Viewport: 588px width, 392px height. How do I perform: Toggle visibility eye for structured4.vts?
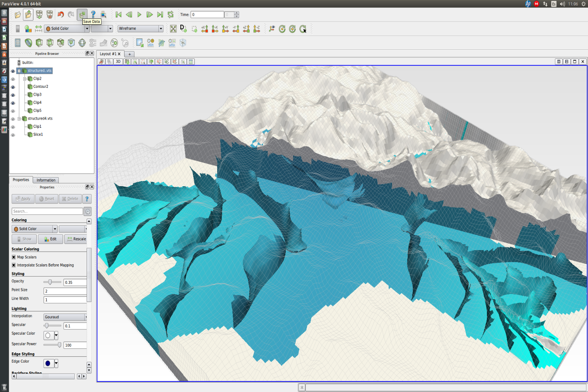point(13,119)
